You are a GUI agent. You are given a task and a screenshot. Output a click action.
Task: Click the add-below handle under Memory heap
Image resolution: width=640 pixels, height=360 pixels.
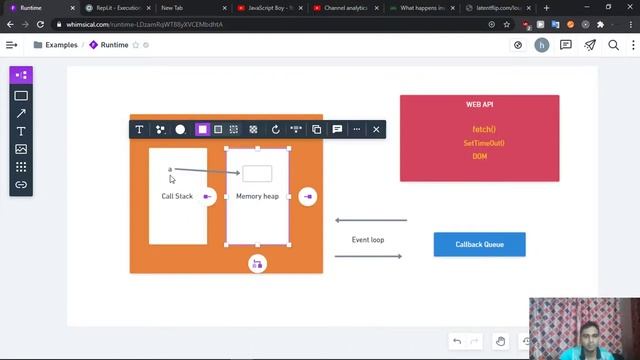pos(257,264)
